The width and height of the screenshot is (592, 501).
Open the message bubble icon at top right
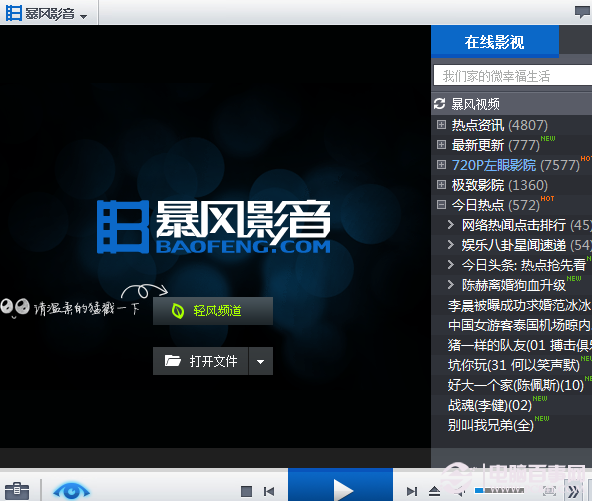point(582,12)
